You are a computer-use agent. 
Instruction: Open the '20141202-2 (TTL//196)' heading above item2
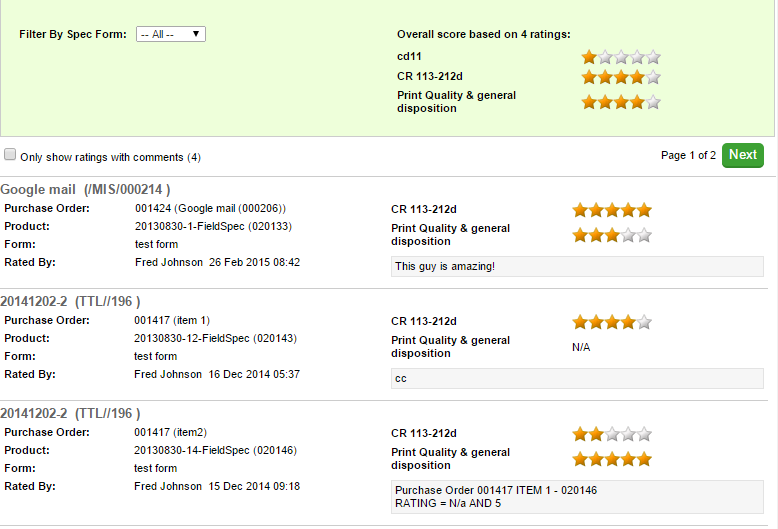70,414
